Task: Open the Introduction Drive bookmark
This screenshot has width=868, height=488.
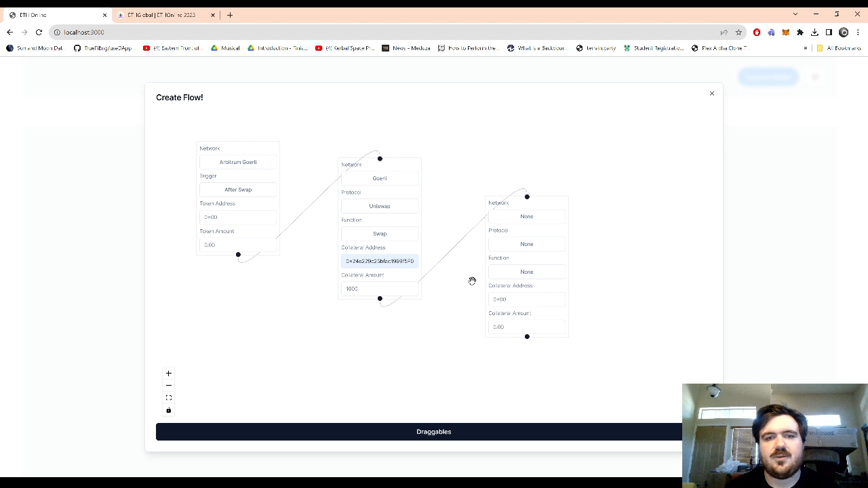Action: pyautogui.click(x=278, y=48)
